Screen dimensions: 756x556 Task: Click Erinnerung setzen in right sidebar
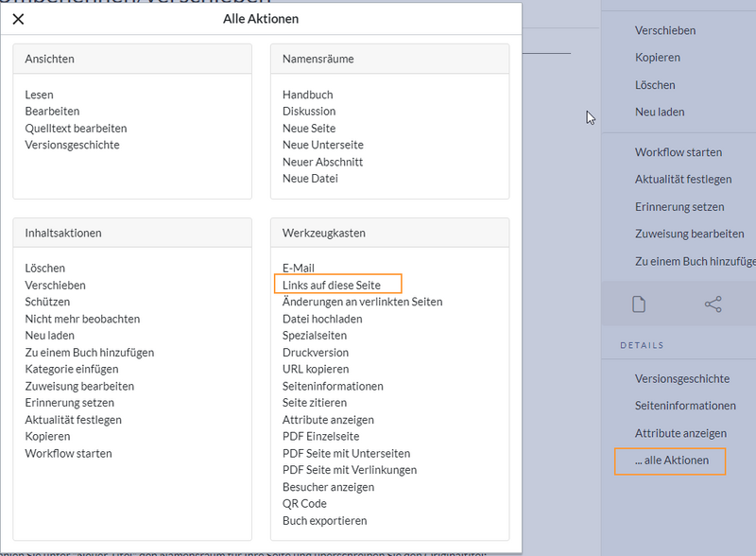click(x=679, y=206)
